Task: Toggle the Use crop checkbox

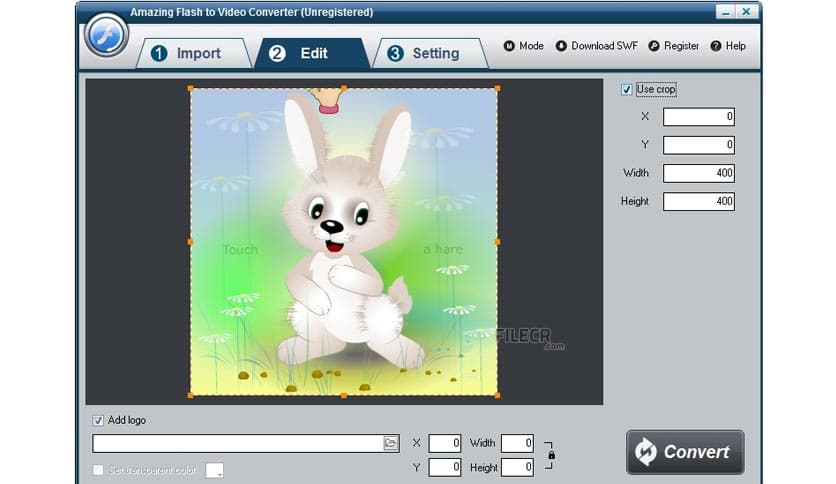Action: point(626,90)
